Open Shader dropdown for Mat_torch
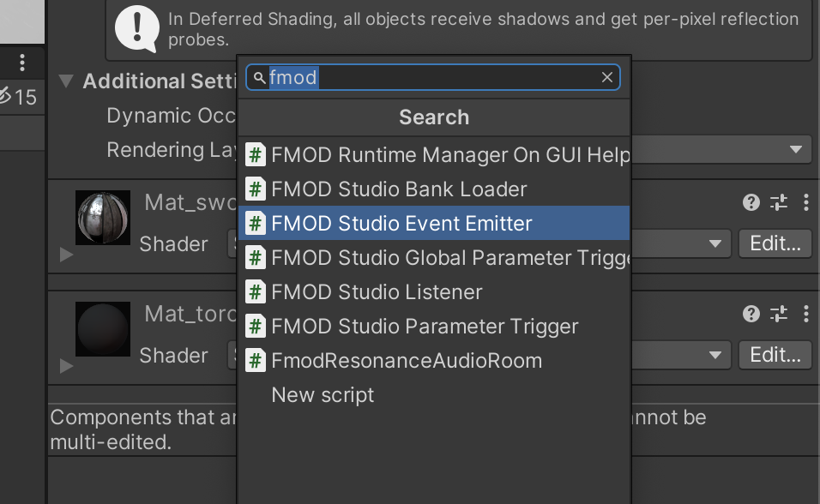Screen dimensions: 820x504 [x=681, y=355]
